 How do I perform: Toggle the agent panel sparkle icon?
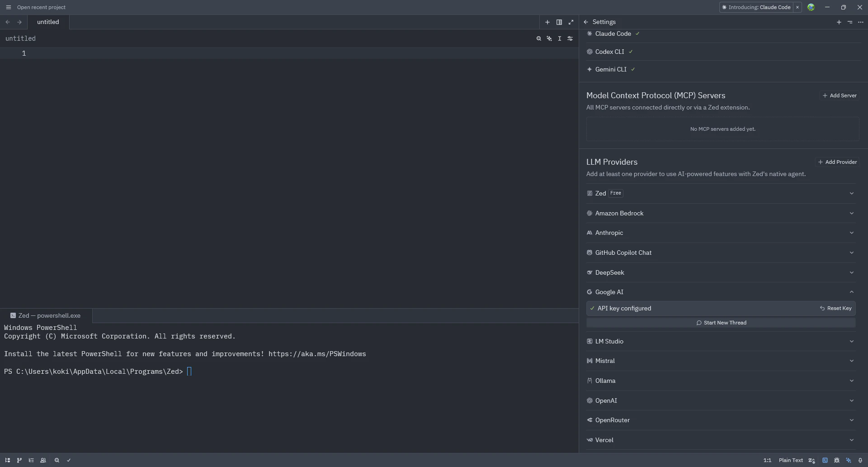click(x=849, y=460)
